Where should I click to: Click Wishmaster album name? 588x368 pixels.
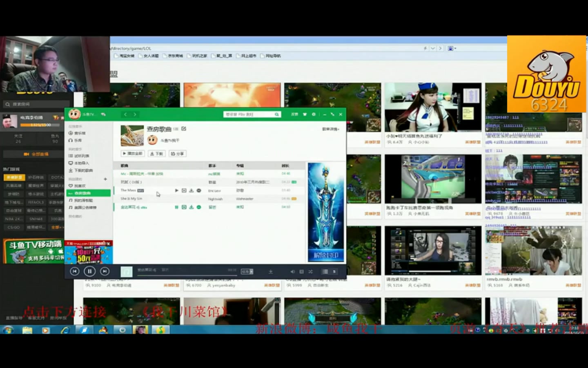(x=245, y=199)
